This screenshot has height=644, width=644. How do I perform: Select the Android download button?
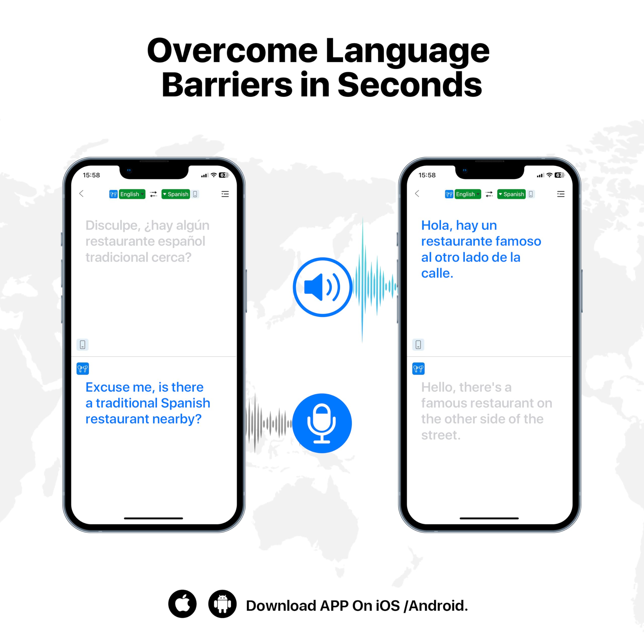click(235, 599)
